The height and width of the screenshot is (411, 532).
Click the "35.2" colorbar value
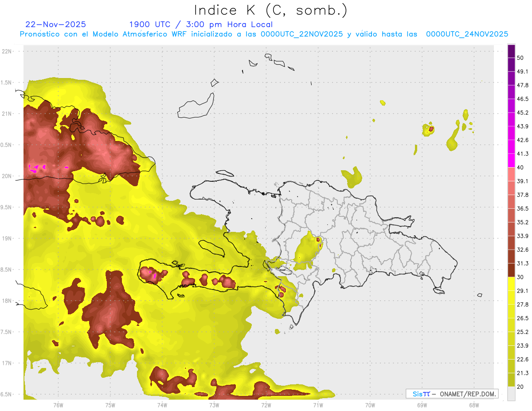click(x=523, y=222)
